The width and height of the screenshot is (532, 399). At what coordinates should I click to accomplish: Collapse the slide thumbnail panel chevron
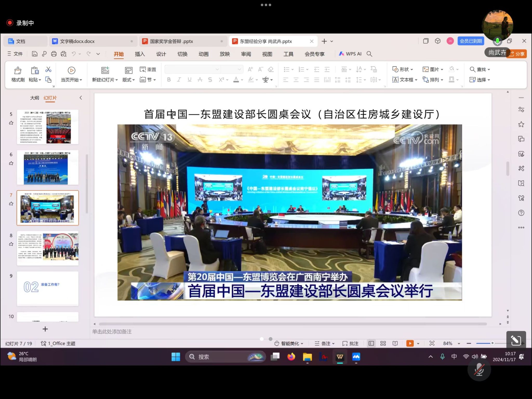tap(81, 98)
